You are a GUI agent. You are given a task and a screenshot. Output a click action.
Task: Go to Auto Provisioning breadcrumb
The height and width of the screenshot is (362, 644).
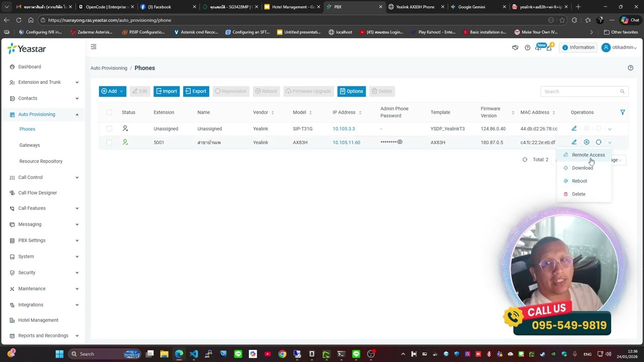pyautogui.click(x=109, y=68)
